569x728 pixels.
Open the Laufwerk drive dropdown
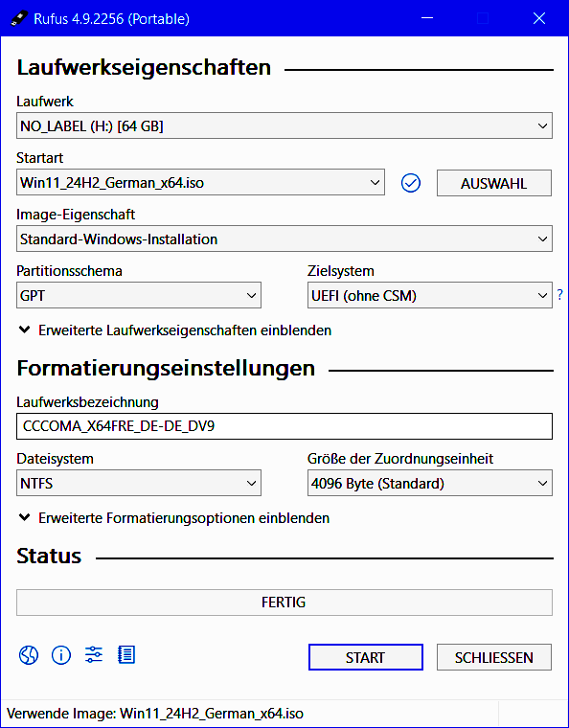tap(284, 125)
